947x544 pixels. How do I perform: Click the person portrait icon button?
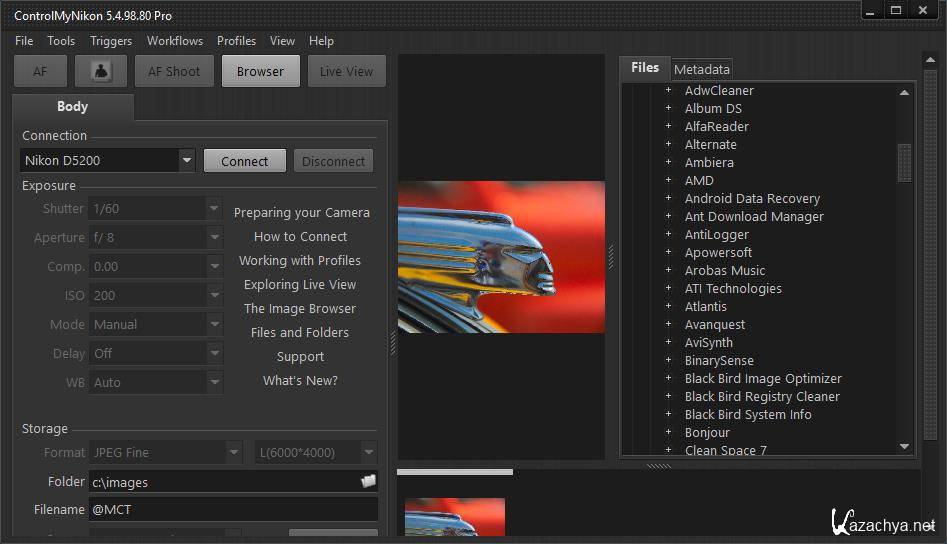(x=100, y=71)
